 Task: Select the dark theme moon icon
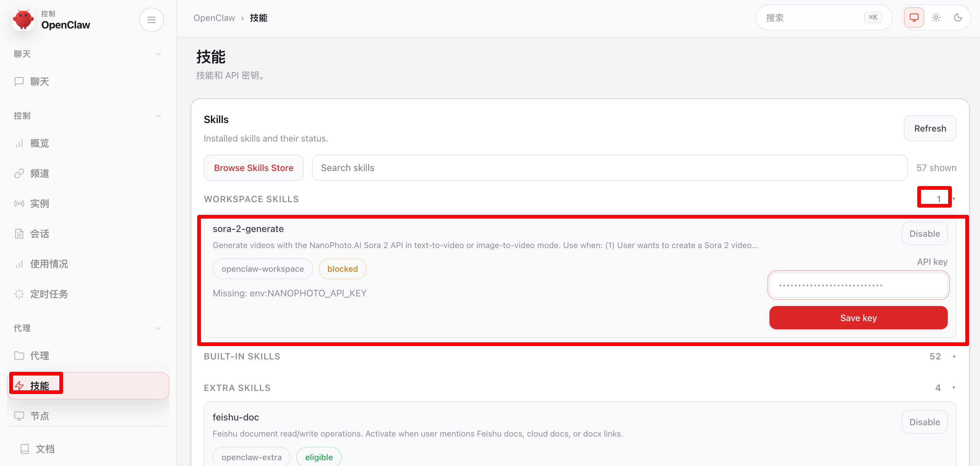tap(958, 17)
